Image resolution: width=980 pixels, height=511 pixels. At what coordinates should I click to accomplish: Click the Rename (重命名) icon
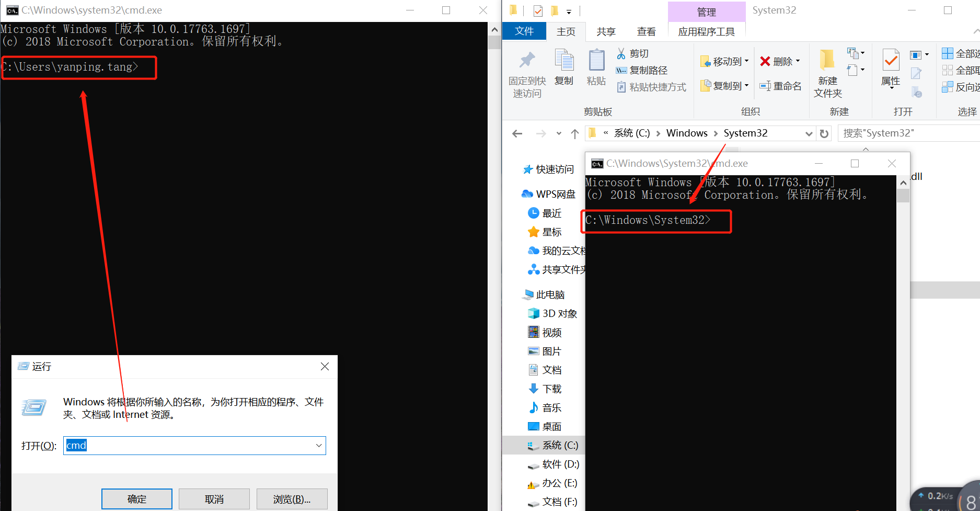pos(781,86)
